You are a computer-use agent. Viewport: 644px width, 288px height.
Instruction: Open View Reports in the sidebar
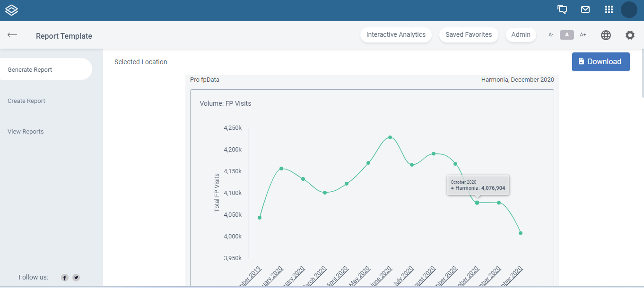[x=26, y=132]
